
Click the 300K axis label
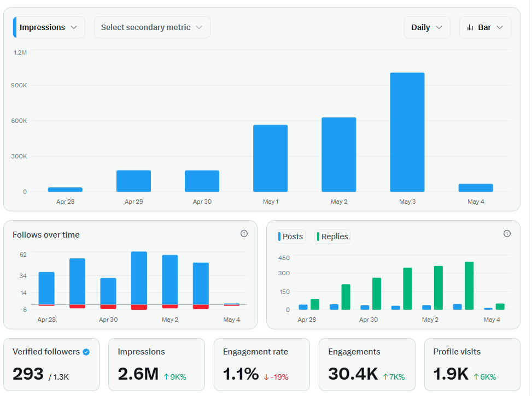(x=19, y=156)
